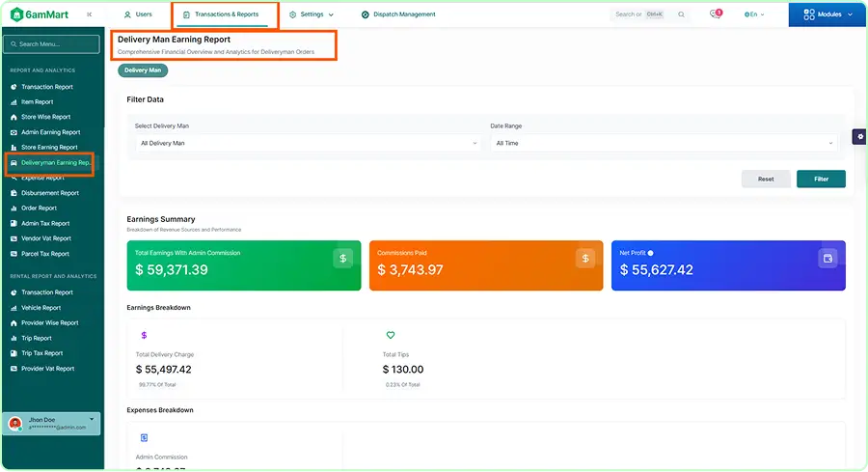
Task: Open the floating settings gear at right edge
Action: (x=859, y=136)
